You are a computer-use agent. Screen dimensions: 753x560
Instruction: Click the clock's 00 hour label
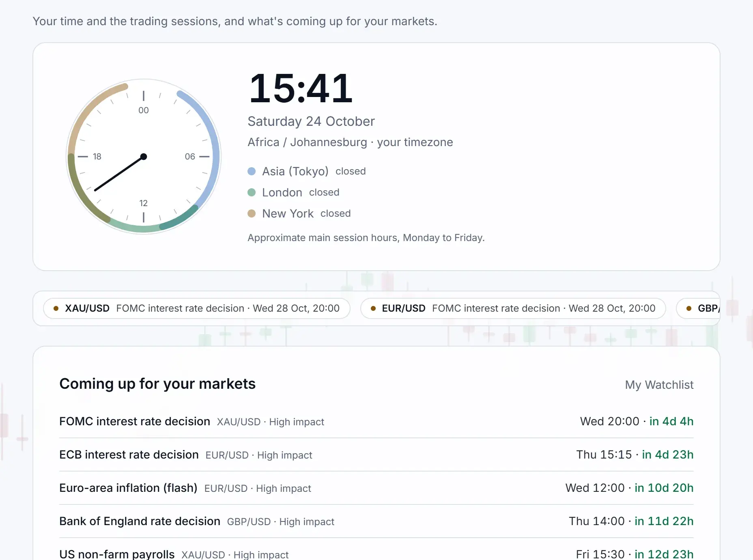(x=144, y=110)
